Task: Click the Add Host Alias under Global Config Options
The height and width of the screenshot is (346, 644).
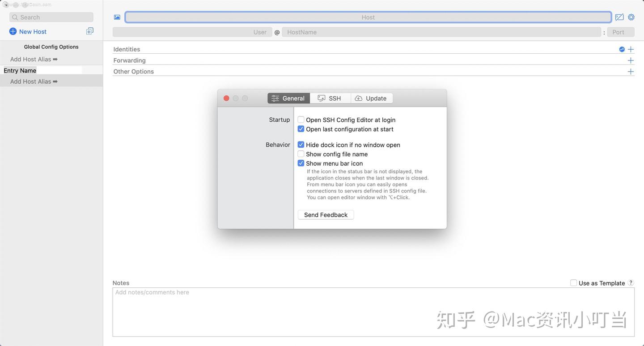Action: point(34,59)
